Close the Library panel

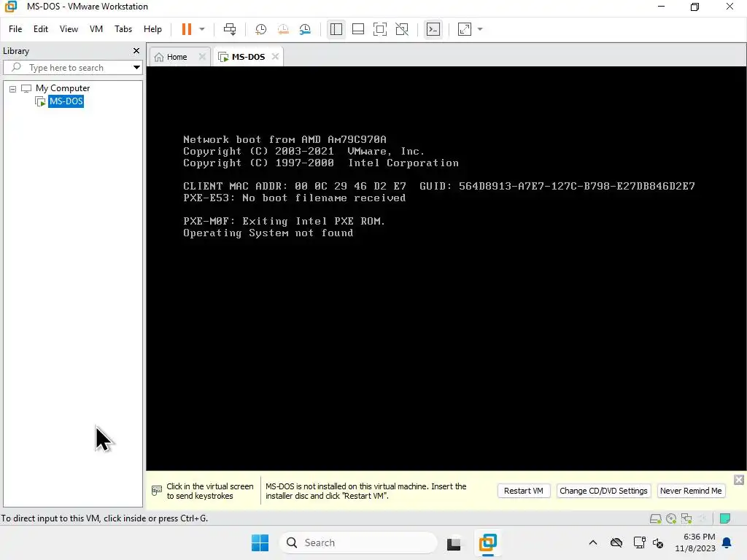[x=136, y=50]
